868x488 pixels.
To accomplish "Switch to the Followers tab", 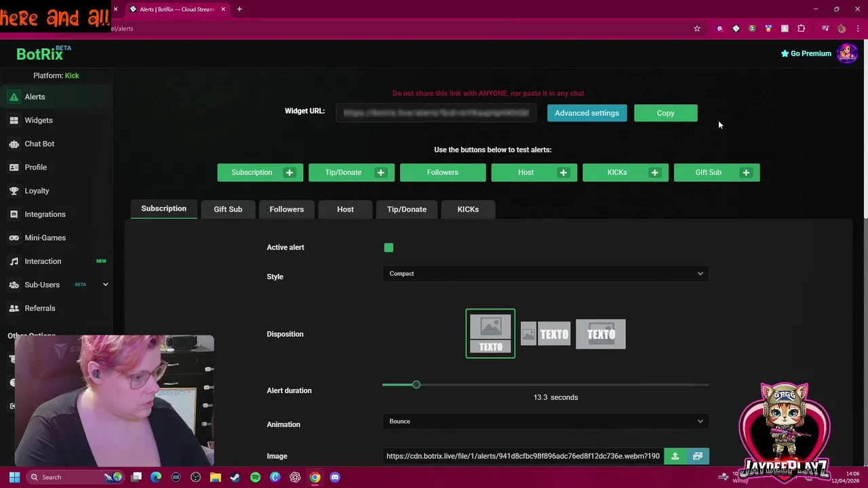I will 286,209.
